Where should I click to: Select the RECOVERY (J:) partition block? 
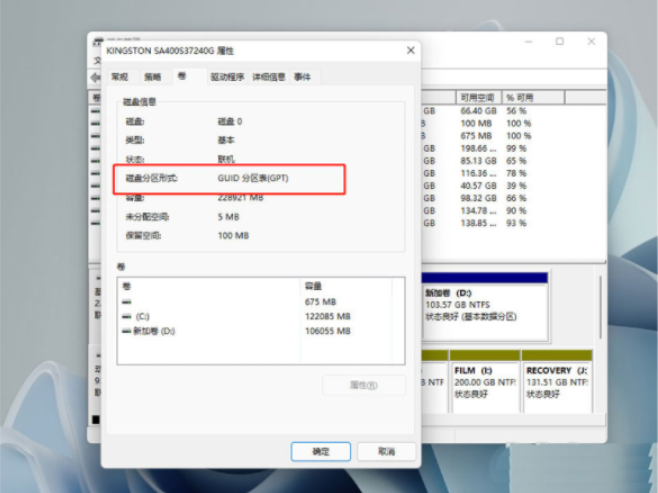557,382
